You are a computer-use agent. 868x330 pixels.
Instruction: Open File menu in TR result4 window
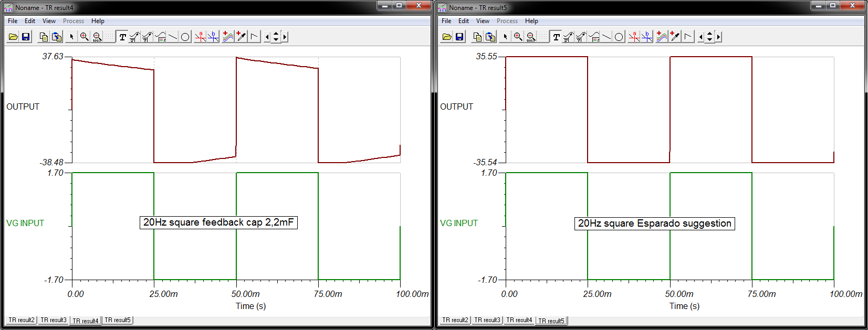click(13, 21)
